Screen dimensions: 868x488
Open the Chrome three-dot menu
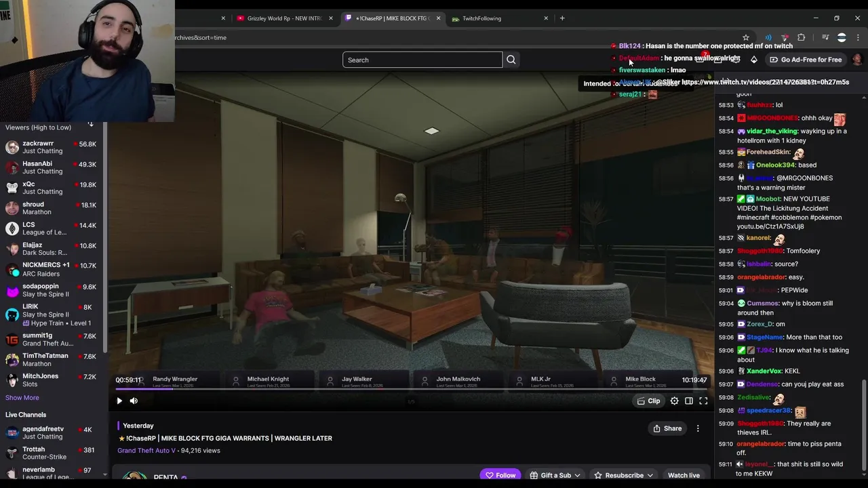(x=858, y=37)
